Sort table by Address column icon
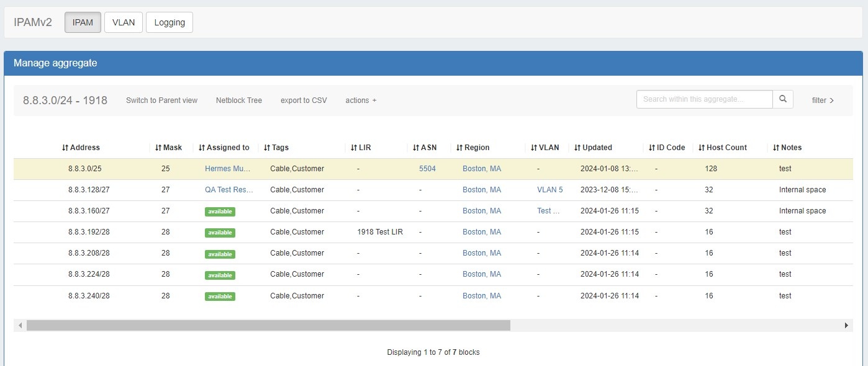This screenshot has height=366, width=868. tap(65, 148)
